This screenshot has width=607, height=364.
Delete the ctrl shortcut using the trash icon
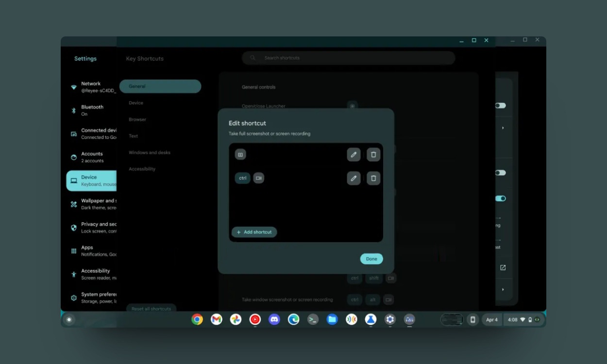click(373, 178)
